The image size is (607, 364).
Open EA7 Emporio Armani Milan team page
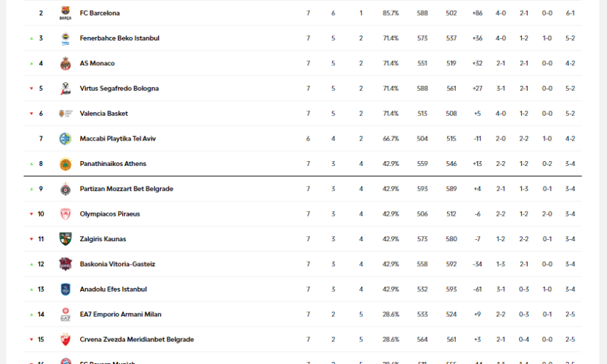pos(121,314)
